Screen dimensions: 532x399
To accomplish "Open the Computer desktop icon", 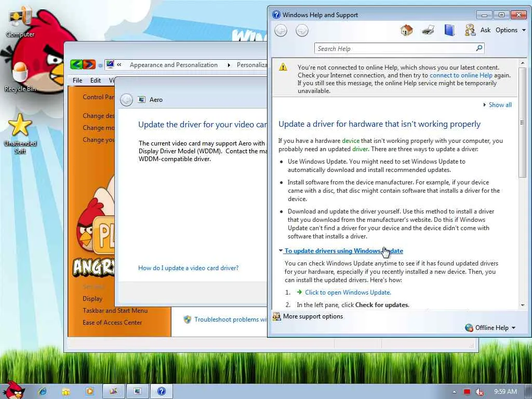I will click(20, 22).
